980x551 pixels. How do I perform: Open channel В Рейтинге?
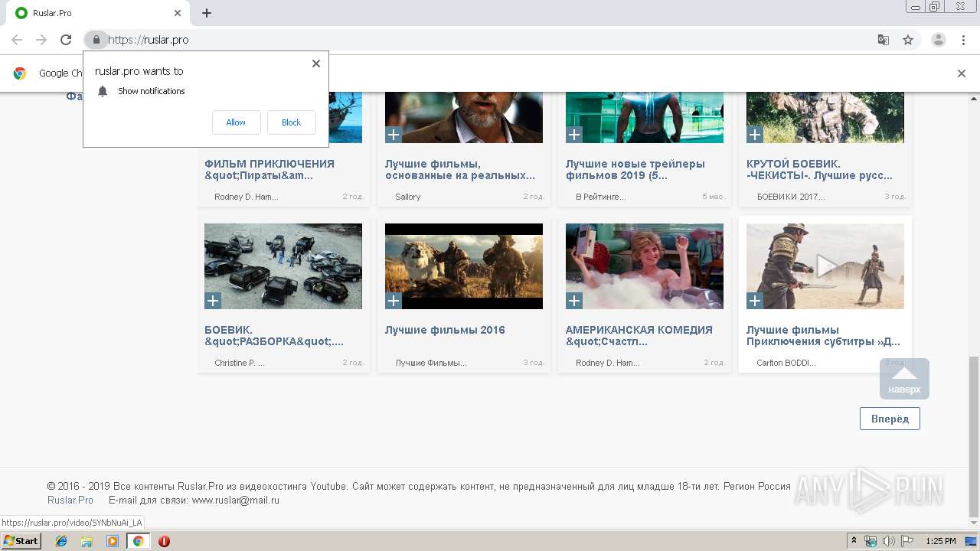601,197
